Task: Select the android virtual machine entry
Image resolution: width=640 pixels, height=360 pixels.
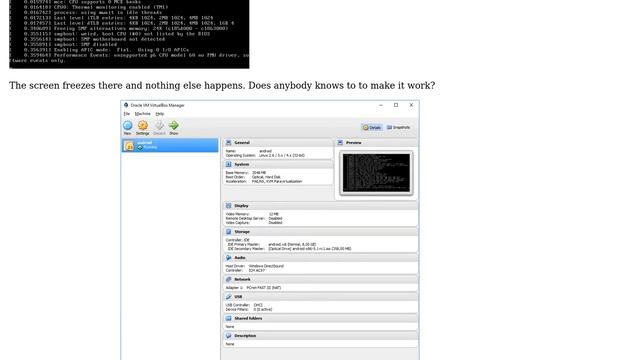Action: pos(170,145)
